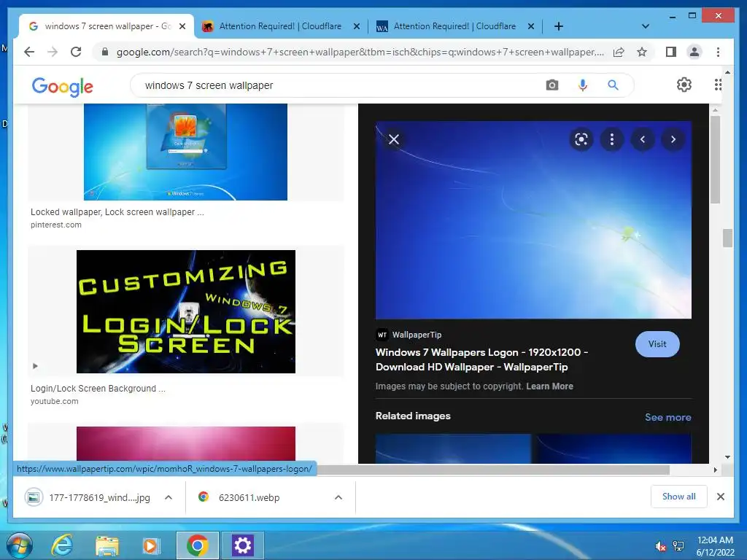
Task: Expand options for 6230611.webp download
Action: coord(338,497)
